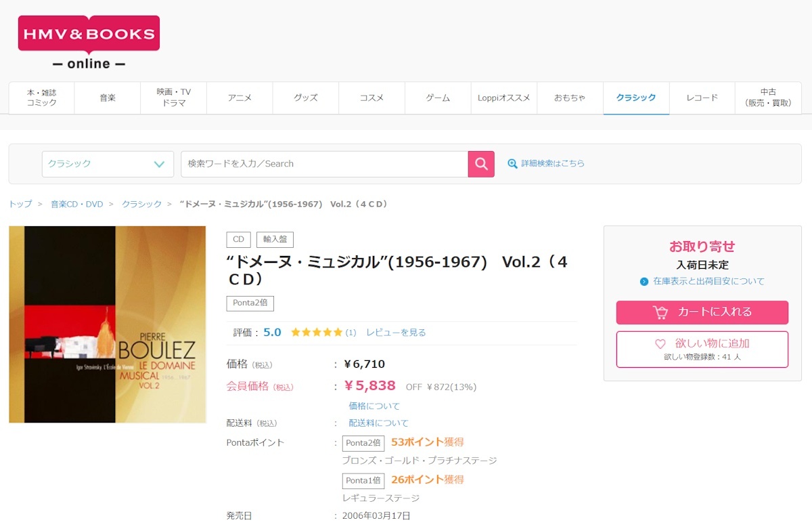Open the 中古(販売・買取) tab

click(768, 98)
